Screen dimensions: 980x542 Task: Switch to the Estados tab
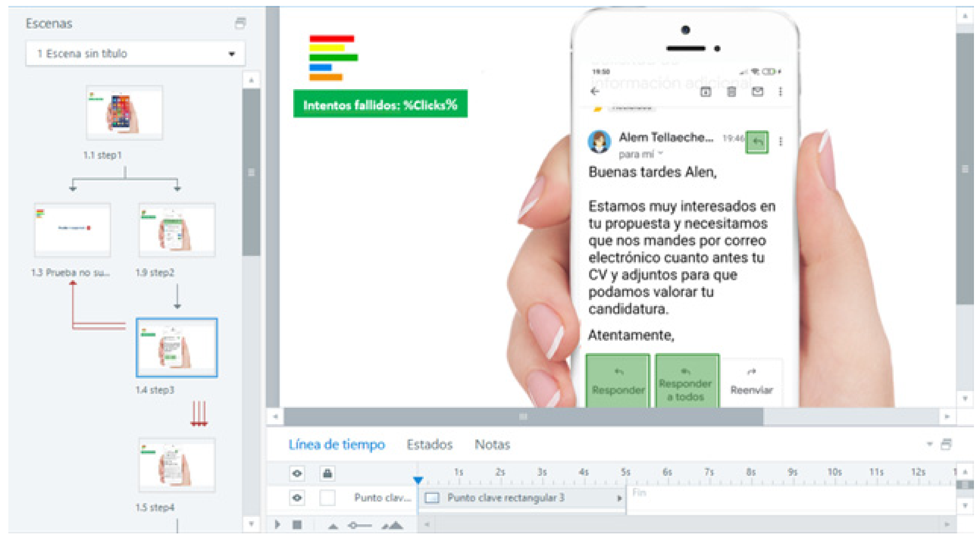430,445
